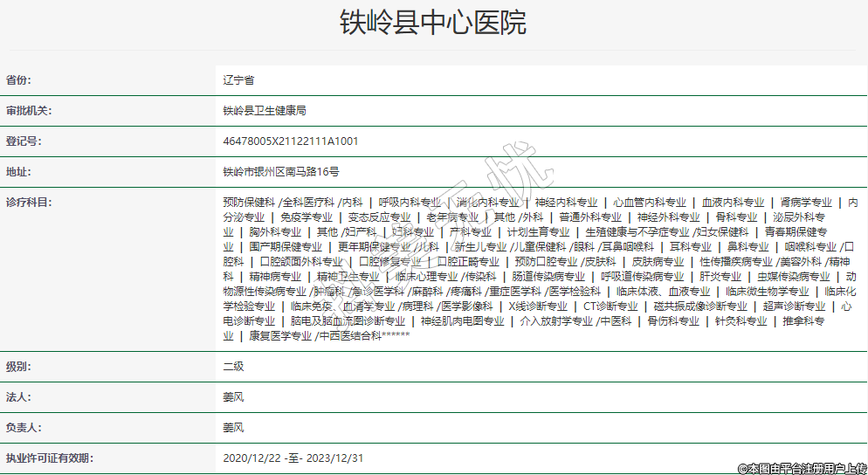Select the 审批机关 row label
This screenshot has height=475, width=868.
[x=29, y=111]
